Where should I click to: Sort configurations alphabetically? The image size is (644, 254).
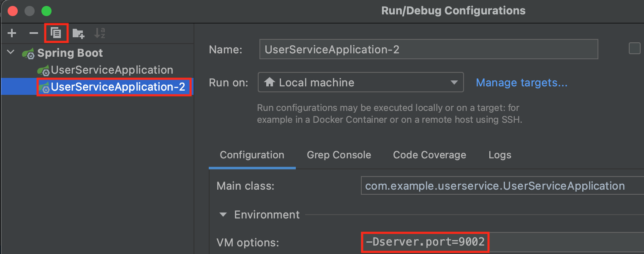[100, 33]
